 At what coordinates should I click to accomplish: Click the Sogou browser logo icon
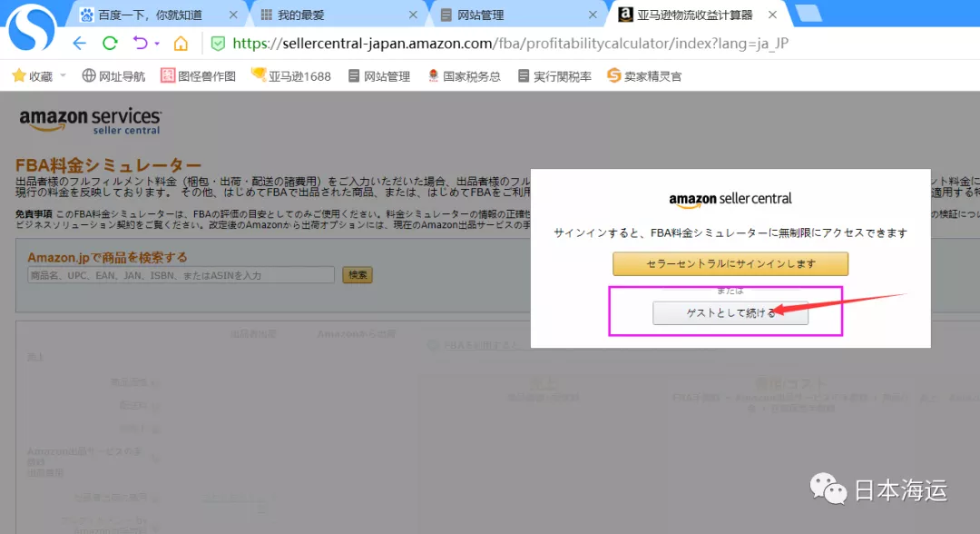point(31,29)
